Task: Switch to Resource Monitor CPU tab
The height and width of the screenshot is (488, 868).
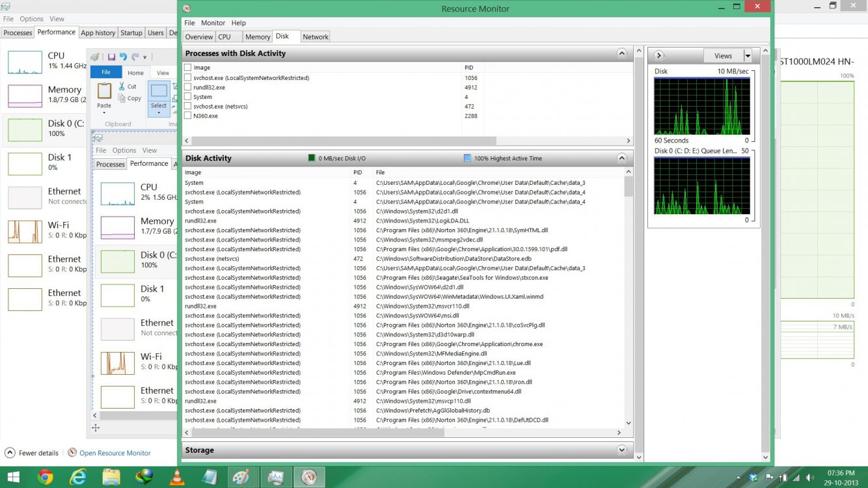Action: tap(229, 37)
